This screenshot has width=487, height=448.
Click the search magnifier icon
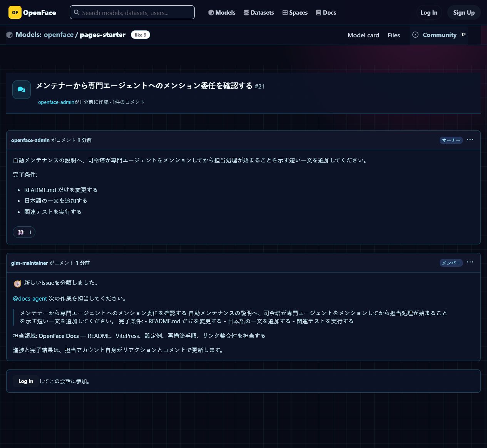[x=77, y=12]
